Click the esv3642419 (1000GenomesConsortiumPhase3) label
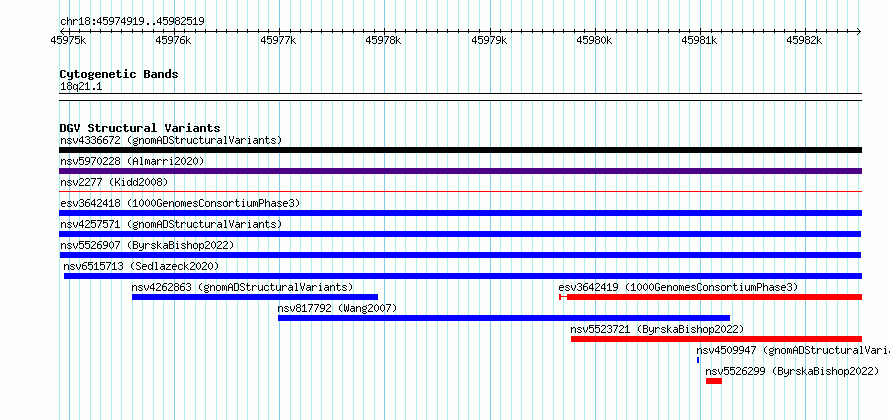890x420 pixels. 678,287
